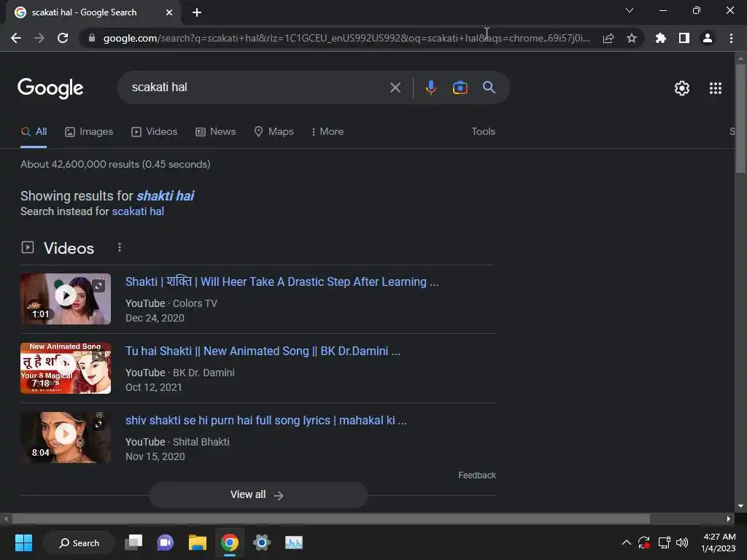Screen dimensions: 747x560
Task: Play the Colors TV Shakti video thumbnail
Action: pyautogui.click(x=66, y=299)
